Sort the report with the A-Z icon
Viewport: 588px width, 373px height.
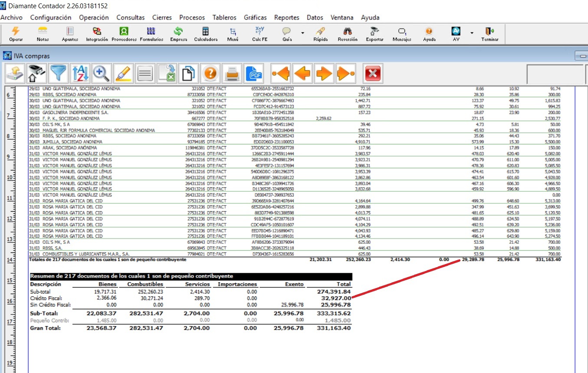79,74
